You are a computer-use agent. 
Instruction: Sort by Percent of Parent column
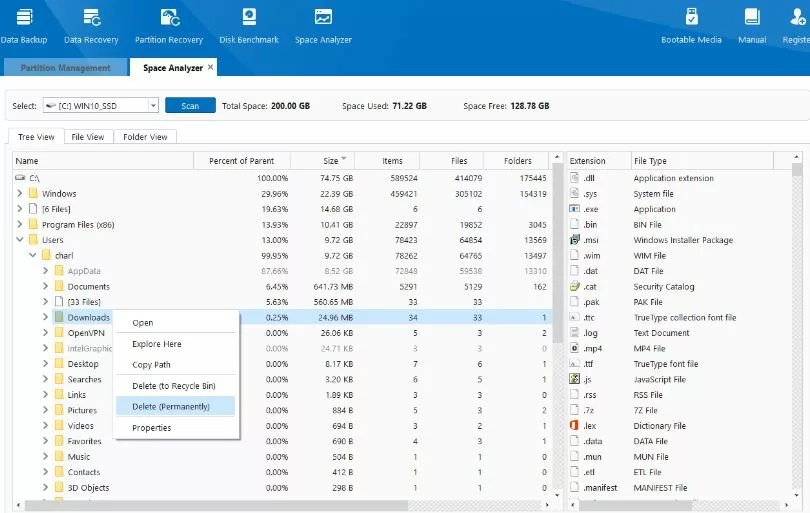coord(242,161)
